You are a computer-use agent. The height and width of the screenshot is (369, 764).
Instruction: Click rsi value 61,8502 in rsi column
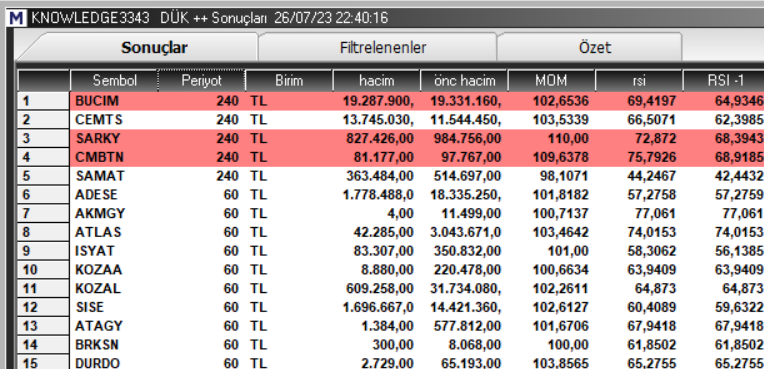pyautogui.click(x=651, y=345)
